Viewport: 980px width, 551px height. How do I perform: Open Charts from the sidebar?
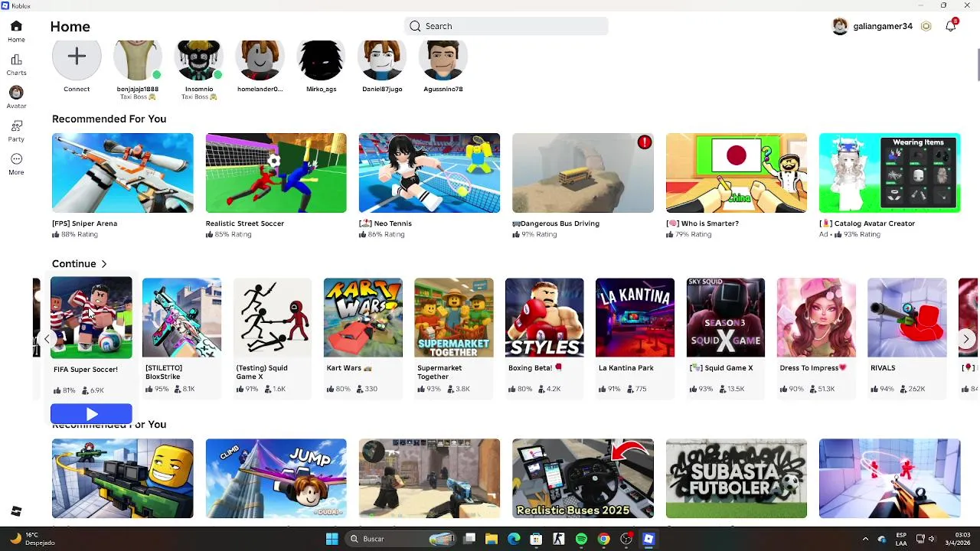pos(16,64)
